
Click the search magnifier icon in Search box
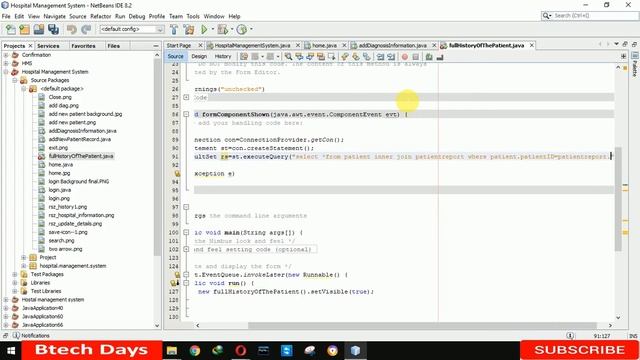pyautogui.click(x=546, y=16)
